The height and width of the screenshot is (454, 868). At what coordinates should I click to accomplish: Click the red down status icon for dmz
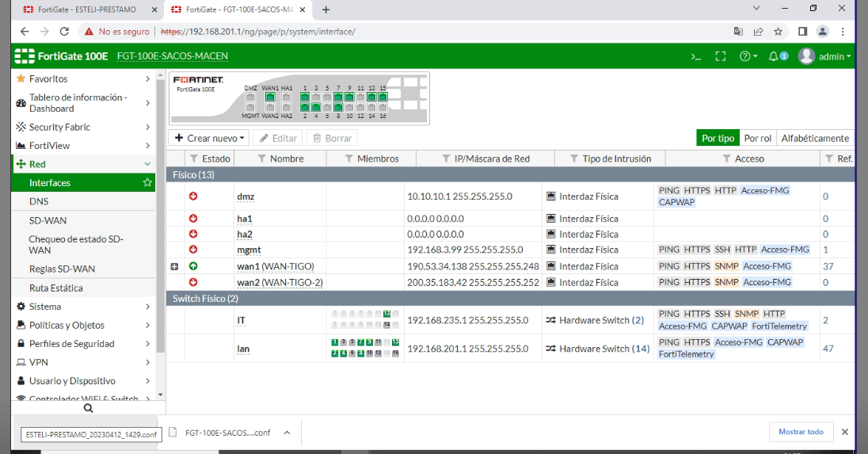pos(193,196)
